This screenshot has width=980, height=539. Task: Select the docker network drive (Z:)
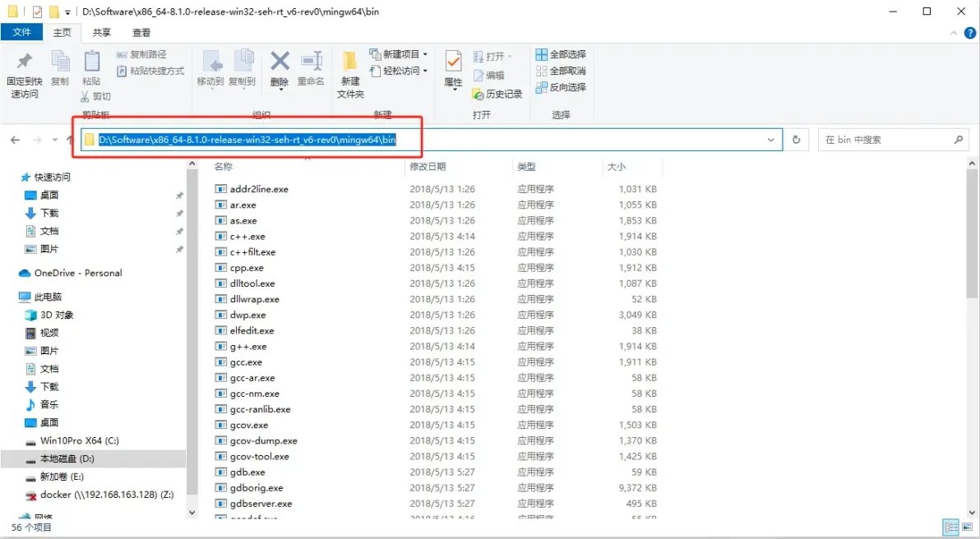coord(99,495)
